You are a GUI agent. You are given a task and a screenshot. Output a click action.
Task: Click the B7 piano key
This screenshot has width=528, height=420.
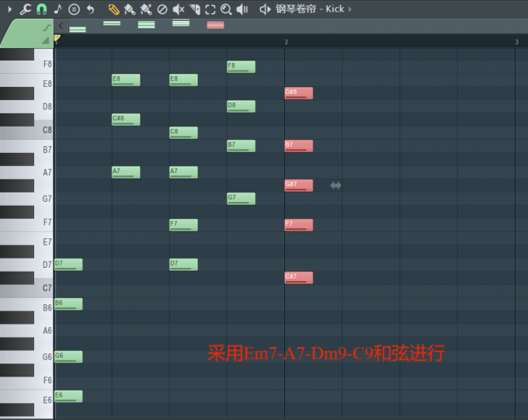tap(43, 150)
